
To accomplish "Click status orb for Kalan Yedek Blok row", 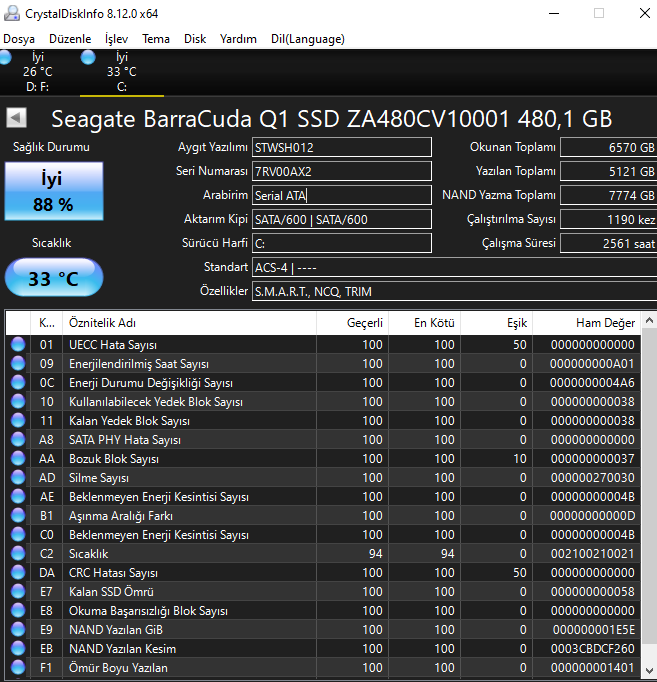I will coord(18,421).
